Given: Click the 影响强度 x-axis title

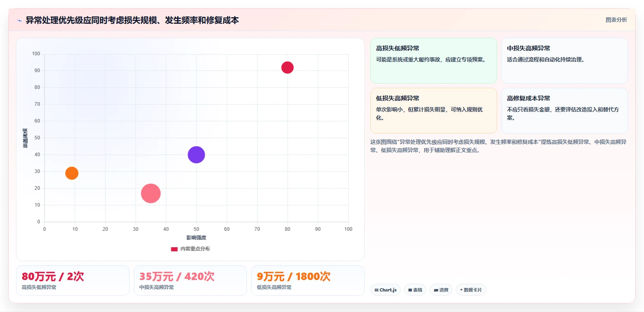Looking at the screenshot, I should [x=196, y=238].
